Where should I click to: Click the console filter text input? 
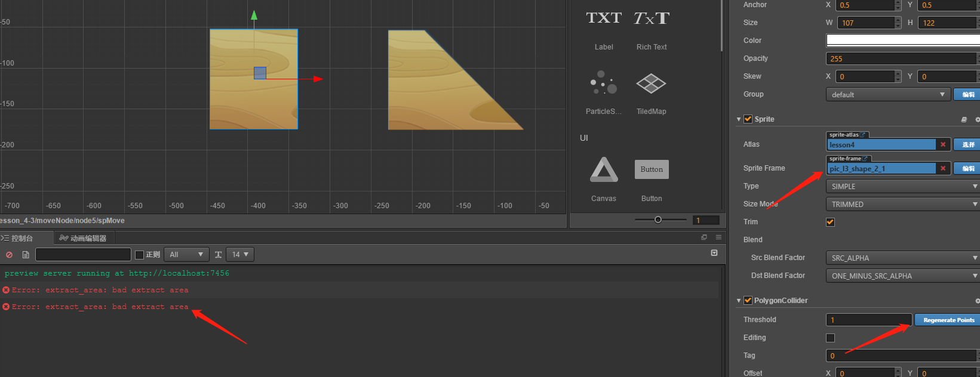[83, 255]
